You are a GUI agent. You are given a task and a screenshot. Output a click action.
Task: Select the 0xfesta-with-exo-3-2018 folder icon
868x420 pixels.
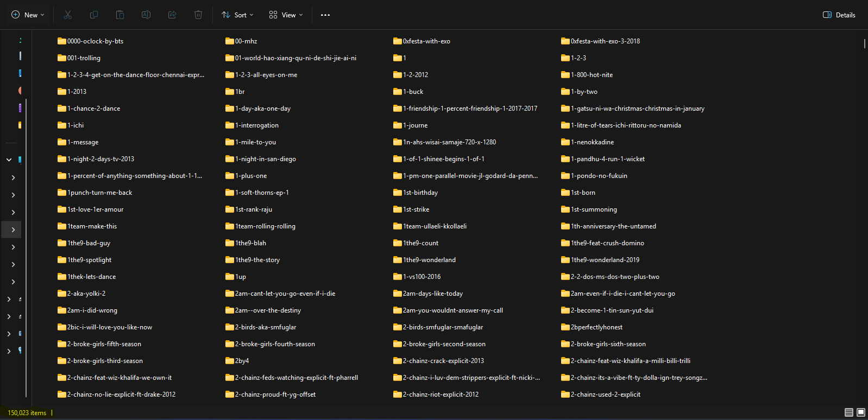tap(565, 41)
